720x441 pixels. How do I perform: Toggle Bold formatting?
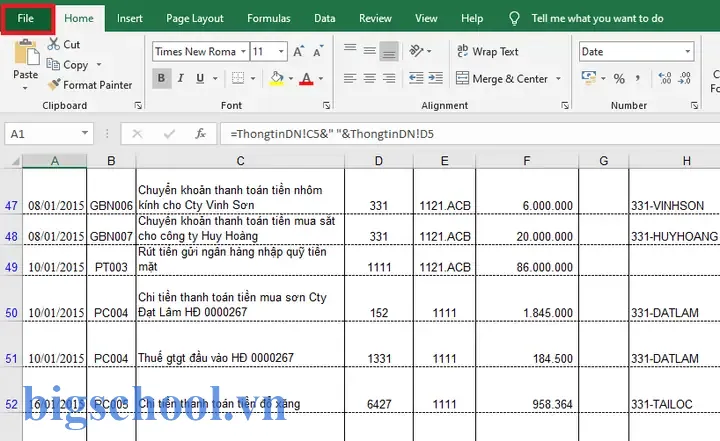(161, 78)
